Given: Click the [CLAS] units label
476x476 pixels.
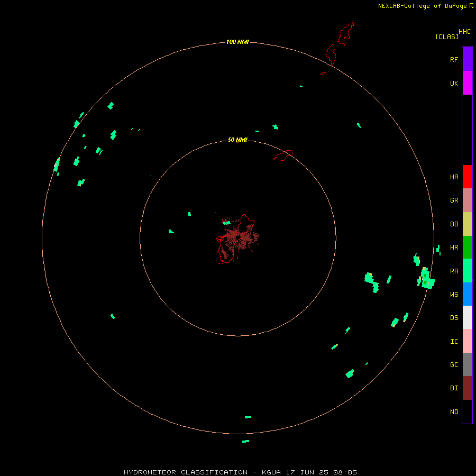Looking at the screenshot, I should 447,36.
